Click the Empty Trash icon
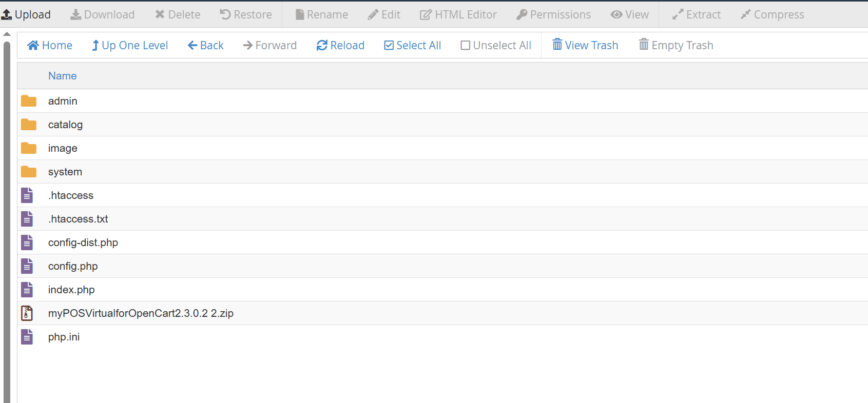This screenshot has width=868, height=403. pyautogui.click(x=644, y=45)
